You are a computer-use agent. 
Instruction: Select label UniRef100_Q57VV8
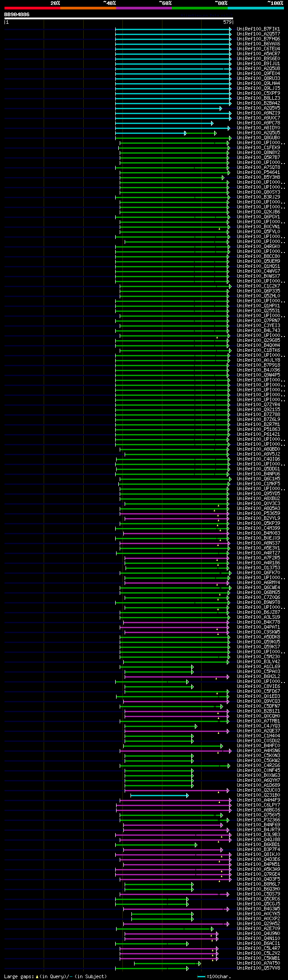258,968
